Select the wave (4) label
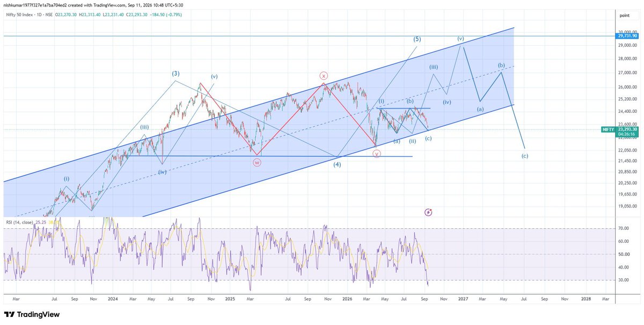Viewport: 644px width, 325px height. 337,164
